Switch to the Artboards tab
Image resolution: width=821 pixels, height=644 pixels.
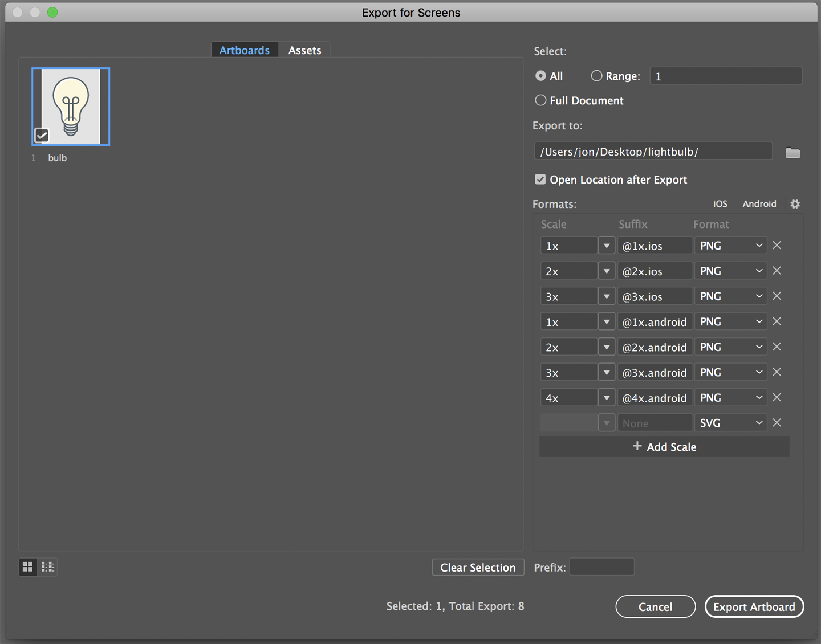click(x=244, y=50)
